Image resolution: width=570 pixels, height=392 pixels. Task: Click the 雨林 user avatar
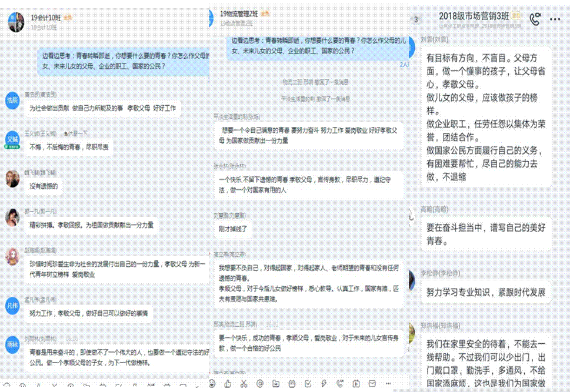pos(12,344)
